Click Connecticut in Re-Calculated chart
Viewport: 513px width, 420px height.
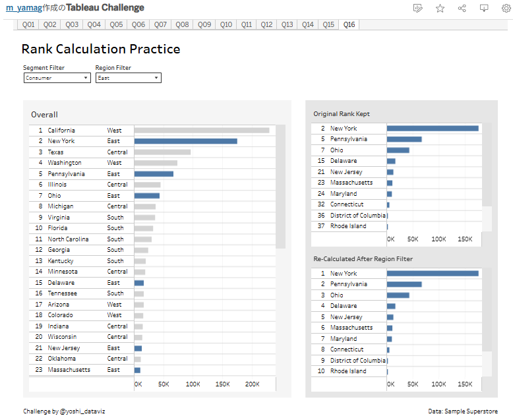pyautogui.click(x=347, y=349)
